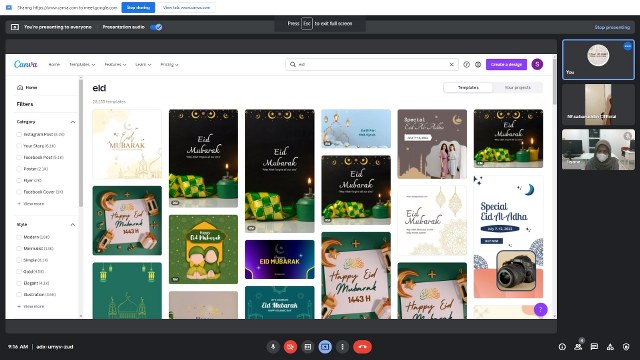640x360 pixels.
Task: Click the Create a design button
Action: tap(506, 64)
